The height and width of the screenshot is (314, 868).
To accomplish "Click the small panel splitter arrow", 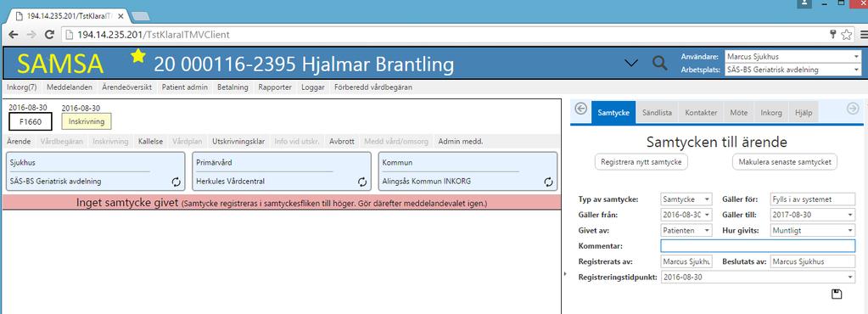I will (x=564, y=273).
